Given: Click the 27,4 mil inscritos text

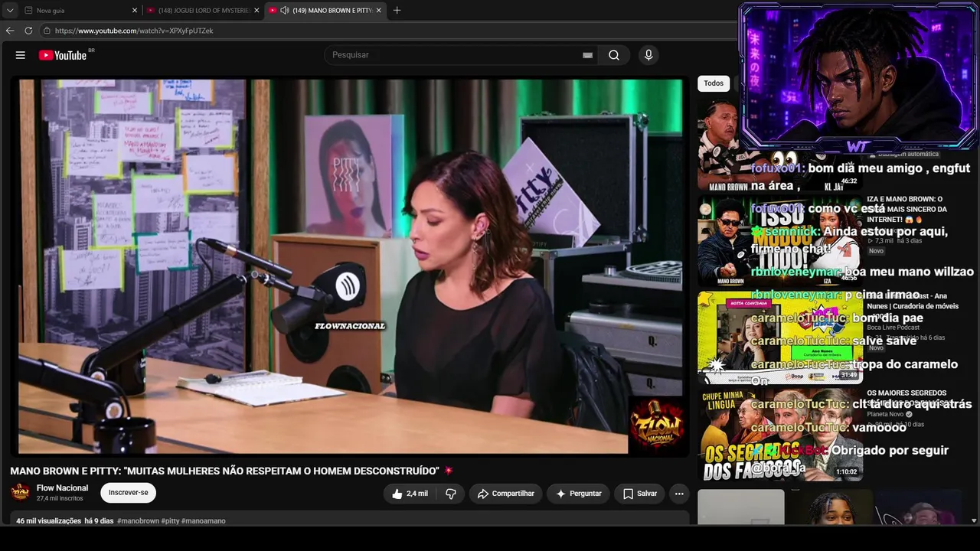Looking at the screenshot, I should (60, 499).
